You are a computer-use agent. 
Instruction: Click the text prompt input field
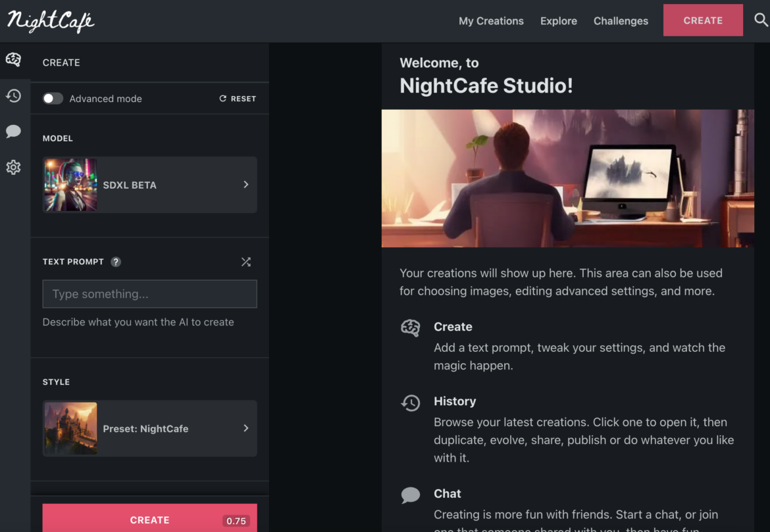point(150,294)
